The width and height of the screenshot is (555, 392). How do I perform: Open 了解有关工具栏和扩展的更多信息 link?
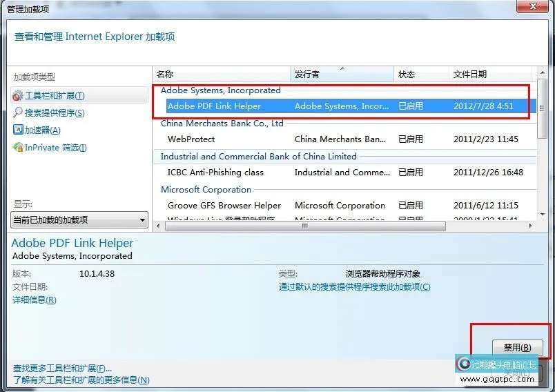(x=81, y=380)
